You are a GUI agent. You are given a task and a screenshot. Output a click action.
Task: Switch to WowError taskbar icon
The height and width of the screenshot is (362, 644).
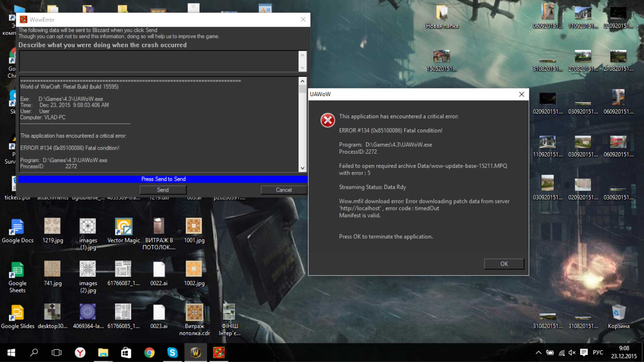tap(218, 352)
